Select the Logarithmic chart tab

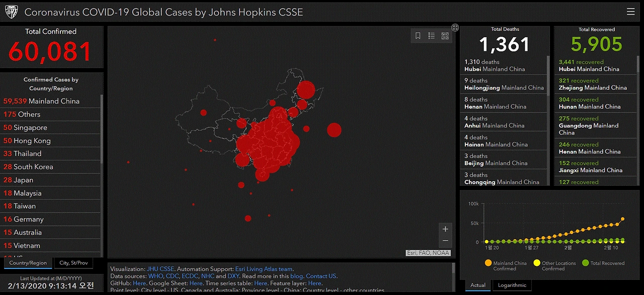pos(512,285)
